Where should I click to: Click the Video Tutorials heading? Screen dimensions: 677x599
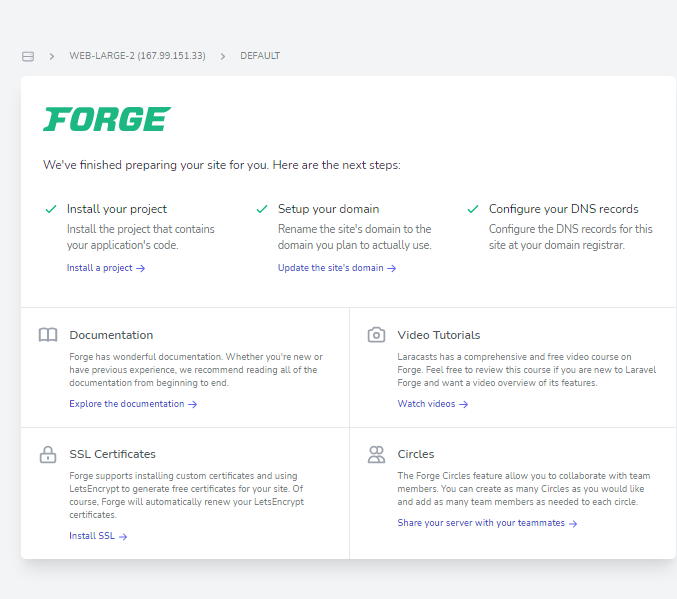(x=439, y=335)
